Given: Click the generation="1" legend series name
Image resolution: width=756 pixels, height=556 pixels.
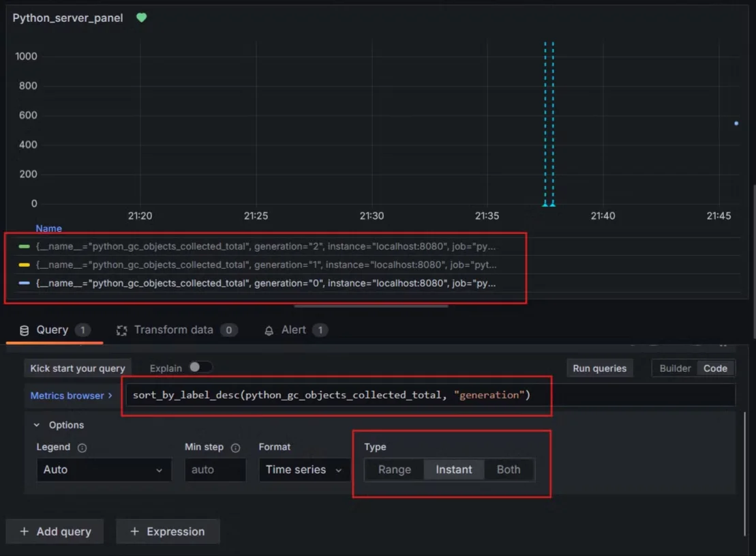Looking at the screenshot, I should pyautogui.click(x=266, y=265).
